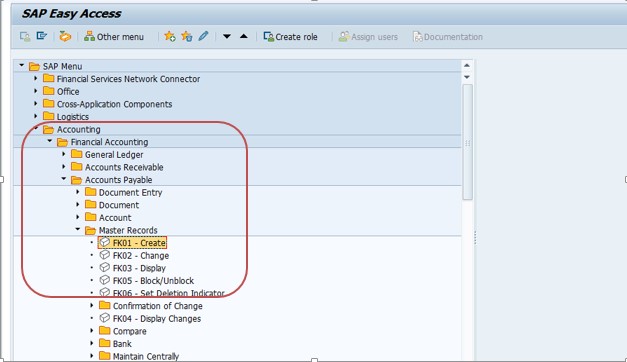Select the Master Records tree node
This screenshot has height=362, width=627.
[x=128, y=230]
